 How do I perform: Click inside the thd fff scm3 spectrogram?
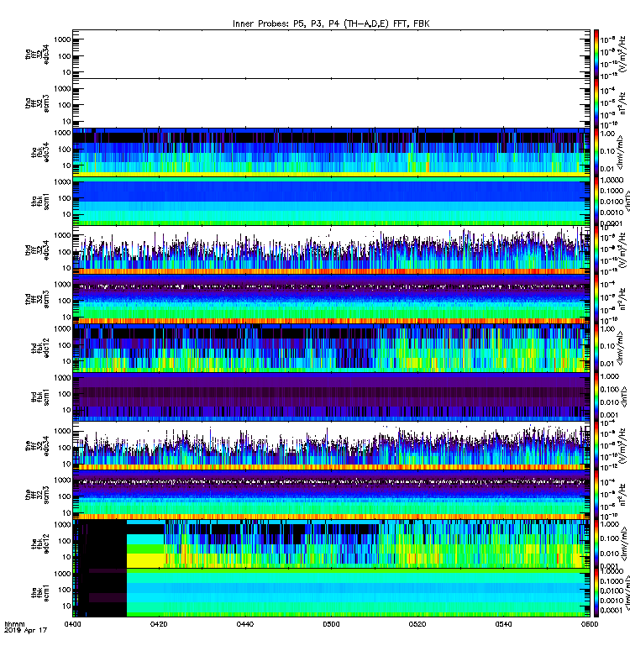coord(331,299)
